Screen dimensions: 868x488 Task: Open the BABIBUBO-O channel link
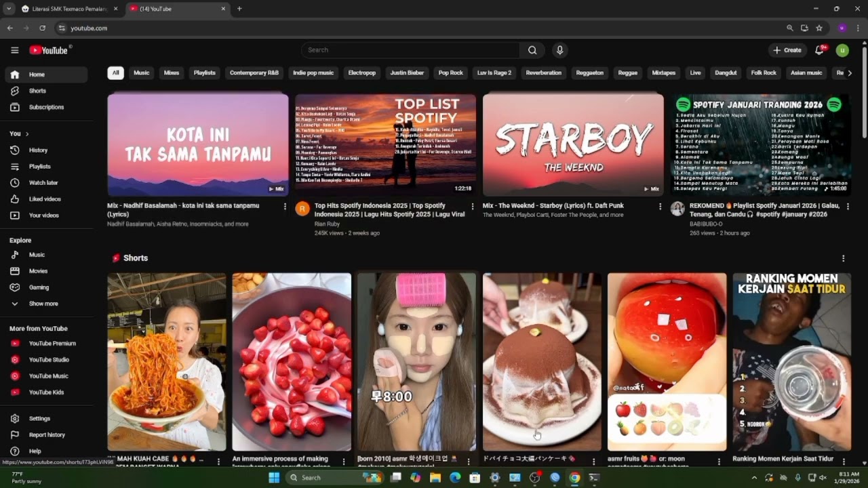click(x=706, y=224)
